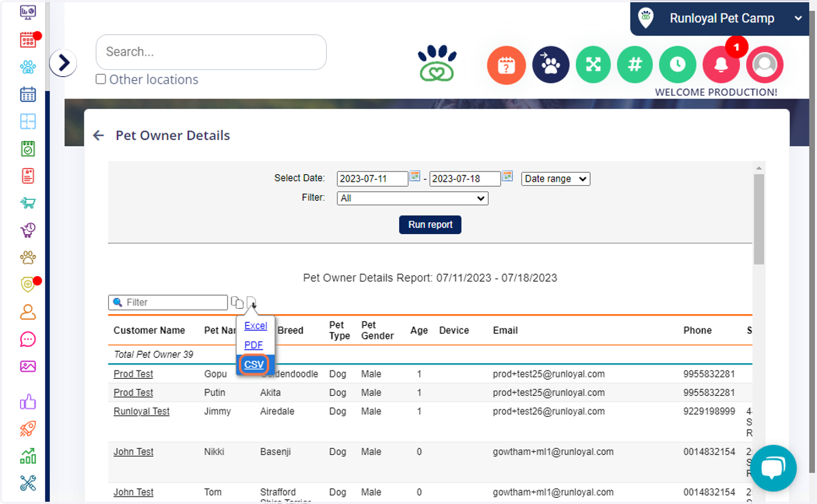817x504 pixels.
Task: Open the green growth chart sidebar icon
Action: tap(28, 456)
